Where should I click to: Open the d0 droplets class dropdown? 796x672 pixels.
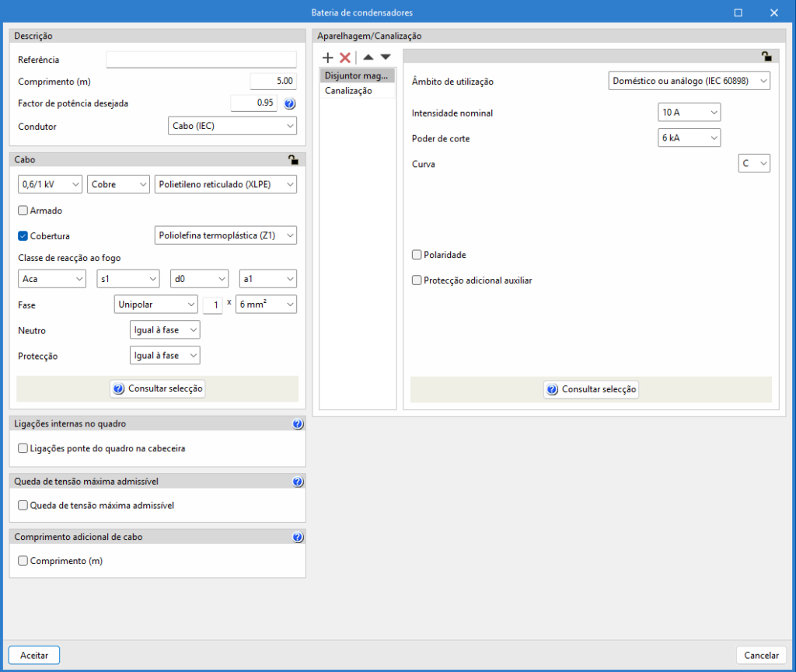point(200,278)
